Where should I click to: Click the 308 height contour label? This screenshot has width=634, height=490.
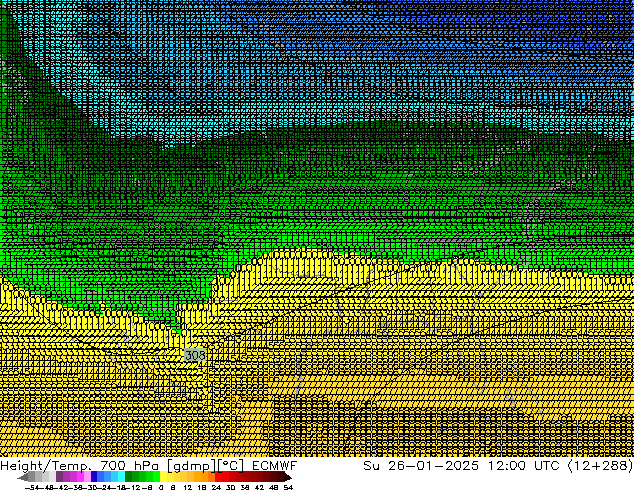(195, 355)
